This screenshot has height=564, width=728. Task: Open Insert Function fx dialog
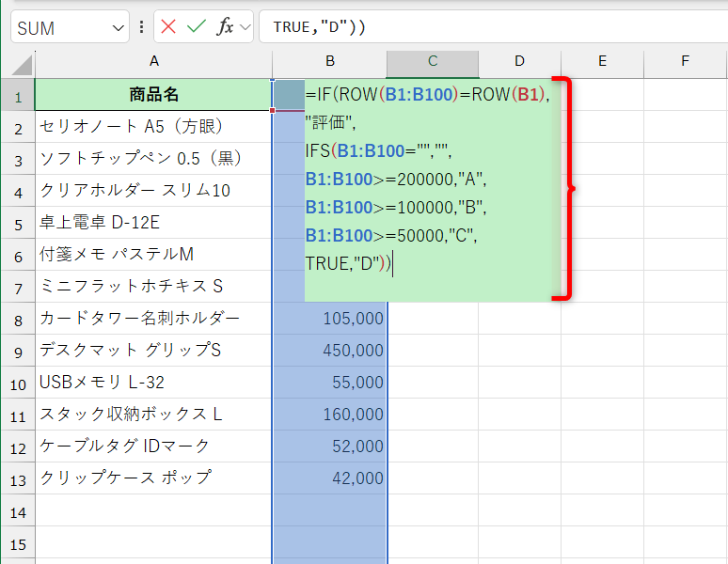(225, 27)
